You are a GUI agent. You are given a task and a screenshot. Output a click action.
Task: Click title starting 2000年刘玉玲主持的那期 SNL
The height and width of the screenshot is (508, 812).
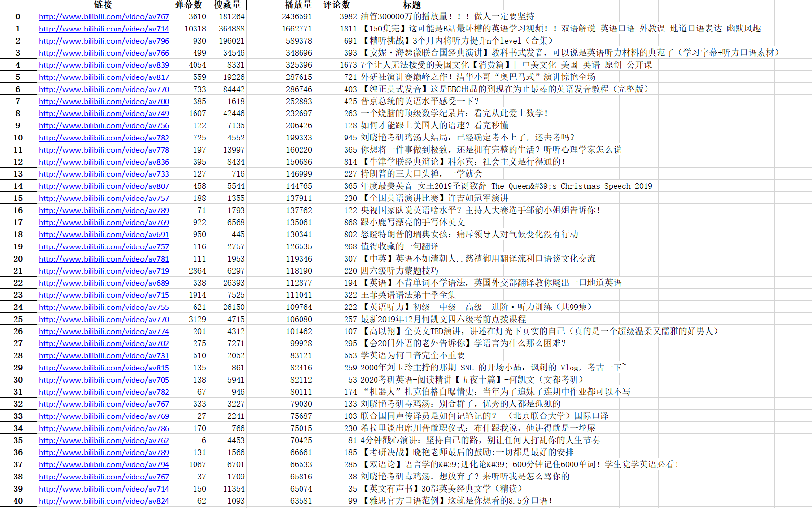494,368
